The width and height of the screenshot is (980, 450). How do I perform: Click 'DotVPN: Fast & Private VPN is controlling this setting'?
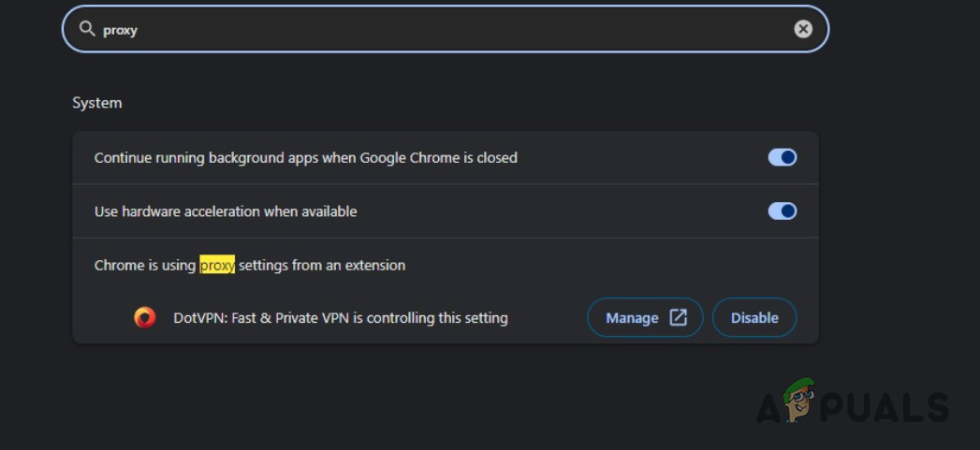[341, 318]
